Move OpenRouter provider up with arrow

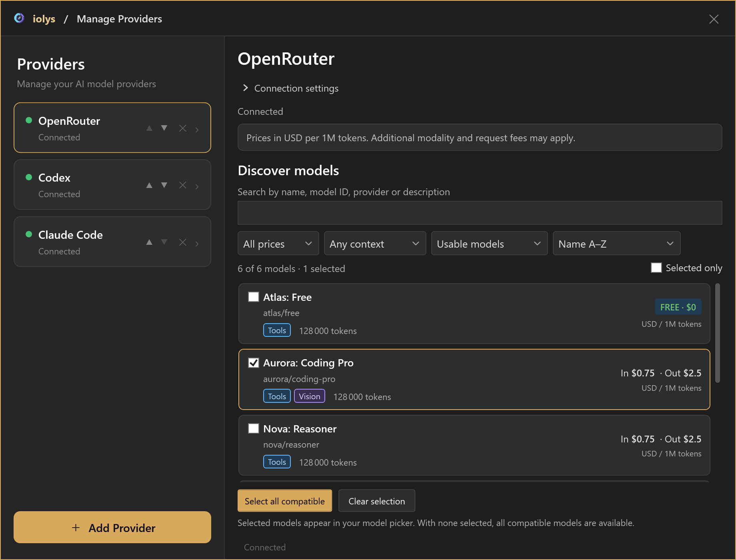click(149, 128)
